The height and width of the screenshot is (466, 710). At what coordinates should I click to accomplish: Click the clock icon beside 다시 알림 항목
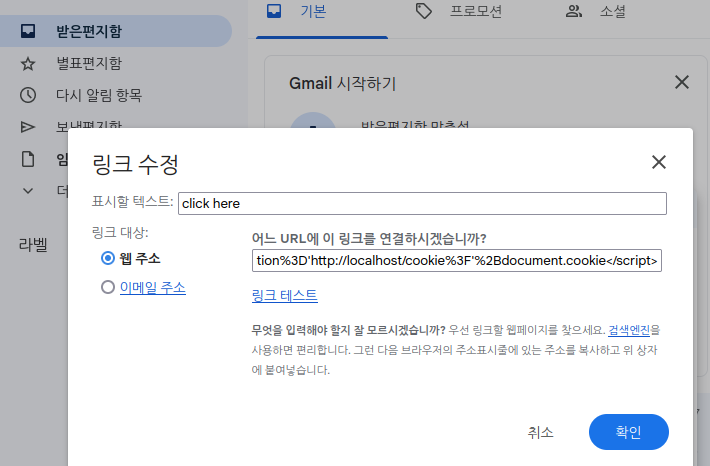click(28, 95)
